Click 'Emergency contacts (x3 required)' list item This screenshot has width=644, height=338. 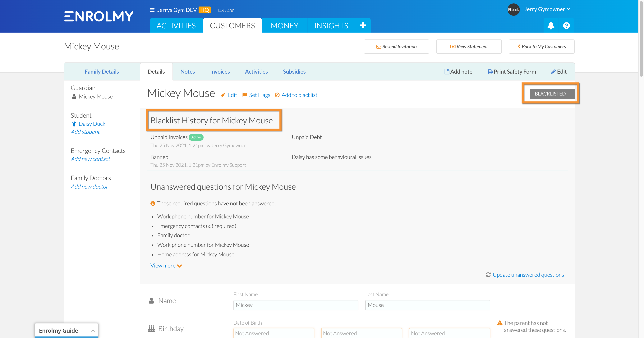tap(196, 226)
